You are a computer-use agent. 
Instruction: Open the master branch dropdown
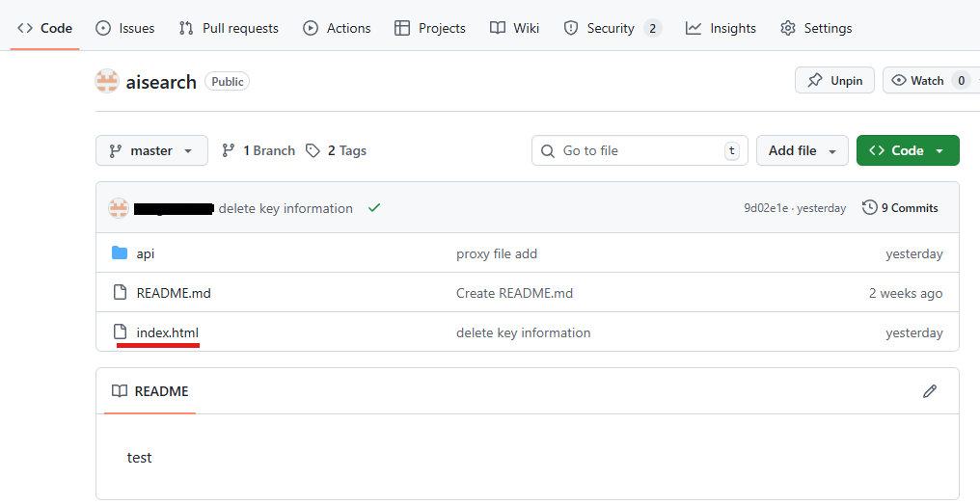[x=151, y=150]
